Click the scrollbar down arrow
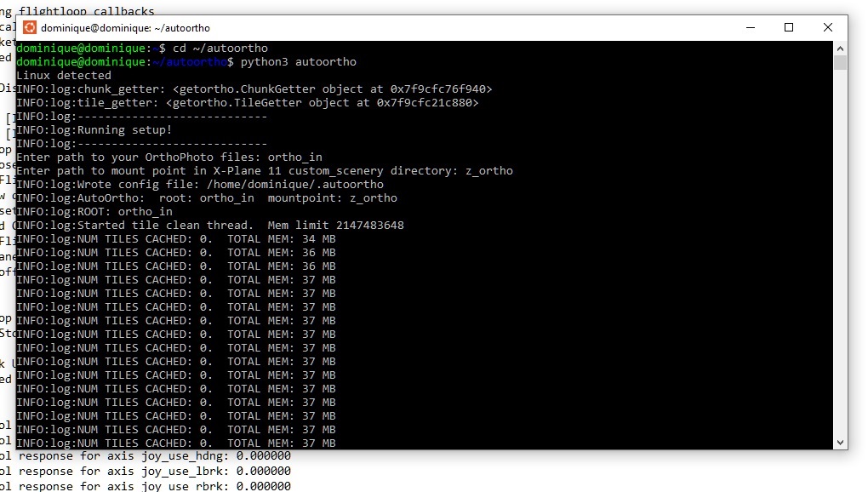 [841, 442]
